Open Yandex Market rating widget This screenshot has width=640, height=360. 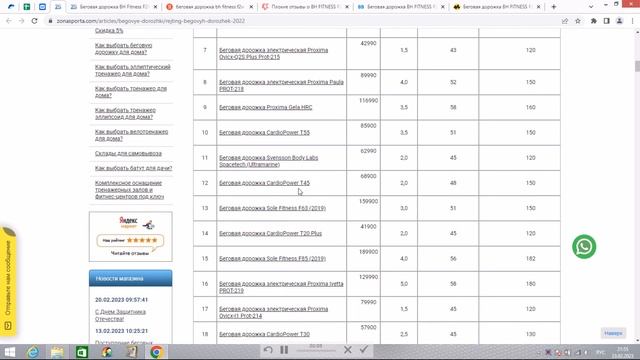131,237
